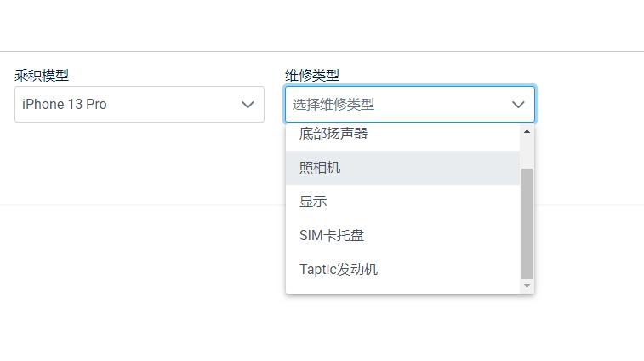Click the scrollbar thumb in the repair list
644x361 pixels.
pyautogui.click(x=527, y=223)
